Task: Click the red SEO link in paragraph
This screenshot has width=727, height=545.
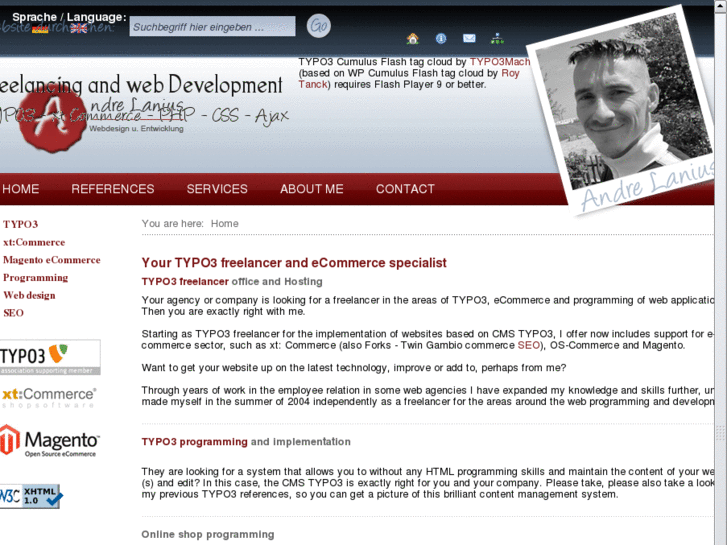Action: click(x=529, y=345)
